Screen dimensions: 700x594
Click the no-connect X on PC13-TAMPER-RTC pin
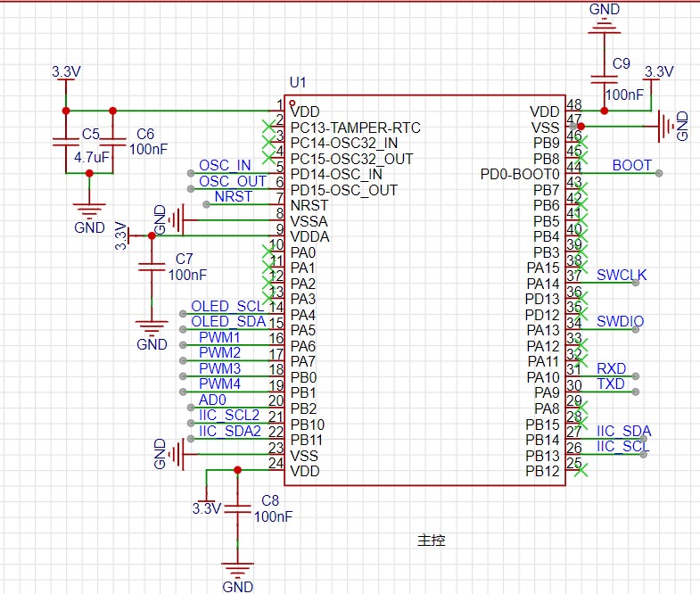(269, 127)
